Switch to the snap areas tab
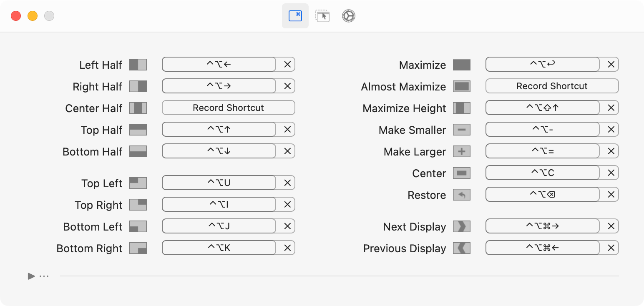Viewport: 644px width, 306px height. coord(322,16)
